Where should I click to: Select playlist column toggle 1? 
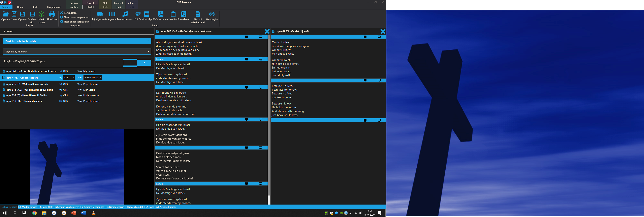130,63
